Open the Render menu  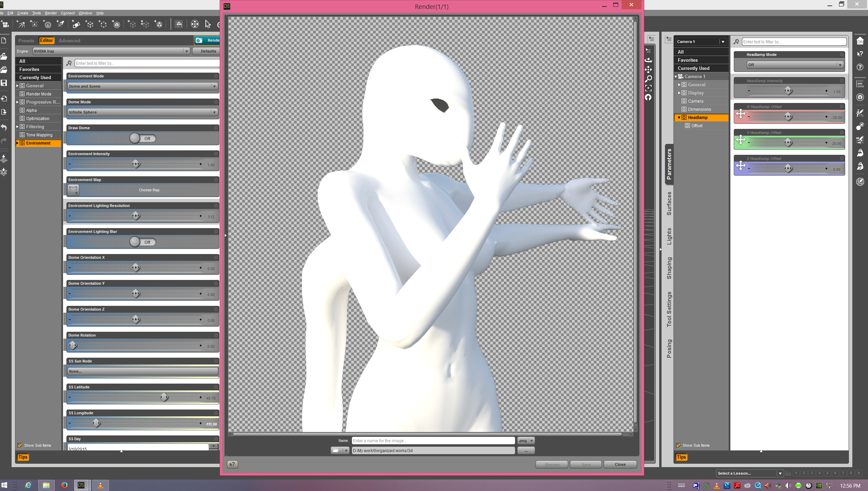click(x=51, y=13)
